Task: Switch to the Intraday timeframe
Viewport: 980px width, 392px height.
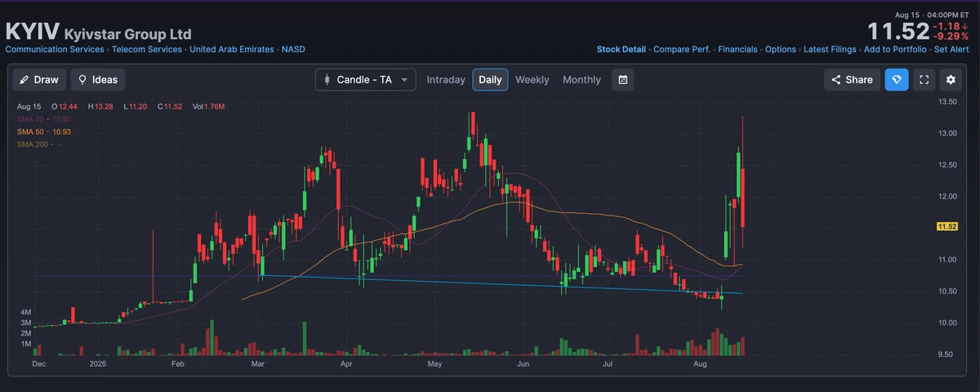Action: pos(446,80)
